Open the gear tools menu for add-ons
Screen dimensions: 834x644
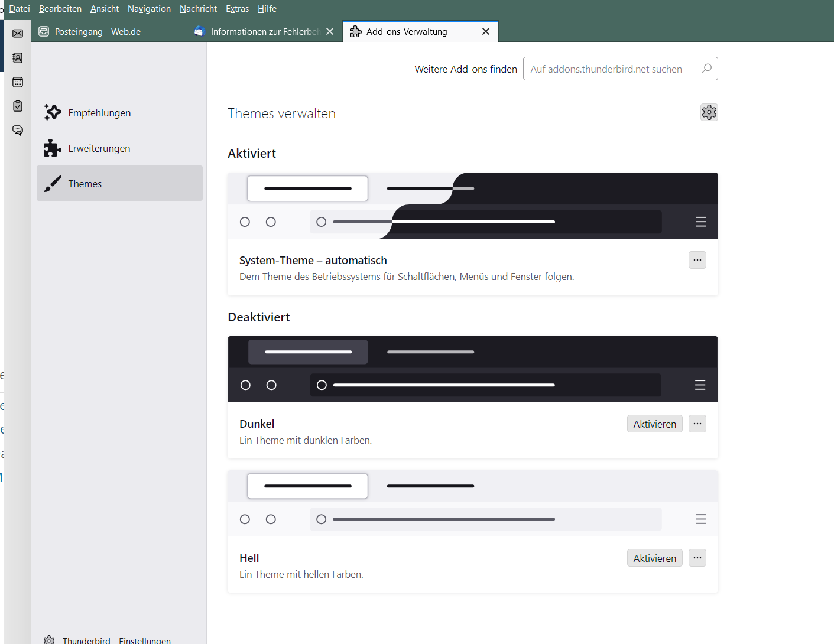pyautogui.click(x=709, y=112)
